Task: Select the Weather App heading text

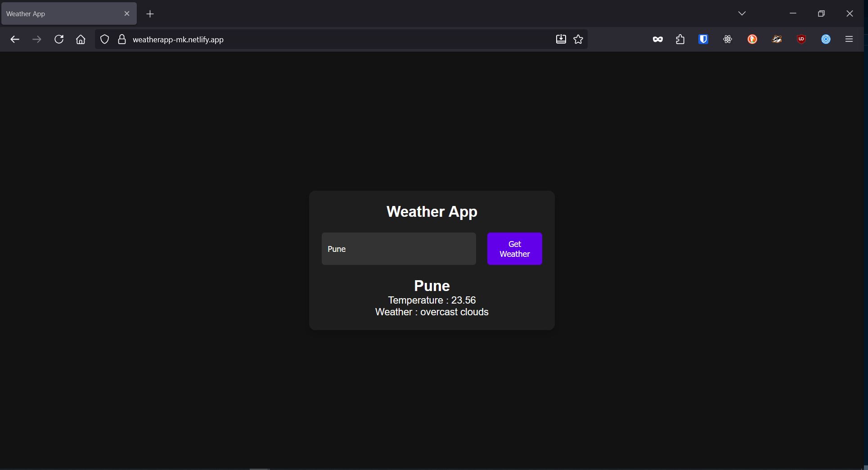Action: (432, 211)
